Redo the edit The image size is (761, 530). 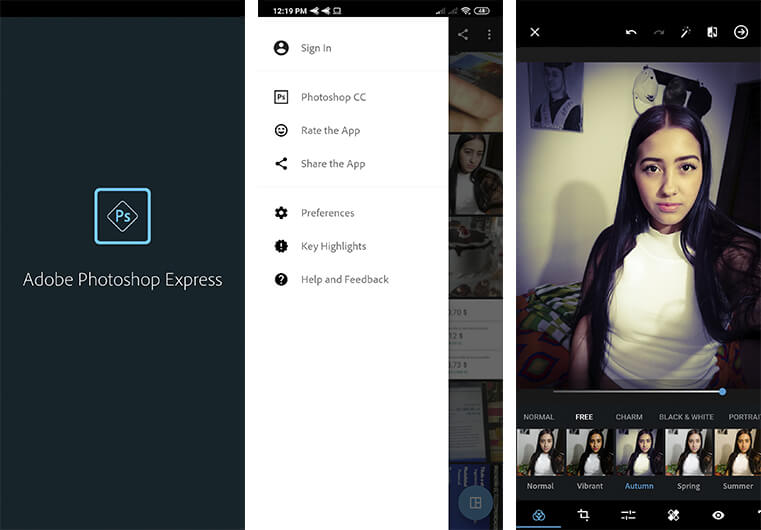click(x=659, y=32)
